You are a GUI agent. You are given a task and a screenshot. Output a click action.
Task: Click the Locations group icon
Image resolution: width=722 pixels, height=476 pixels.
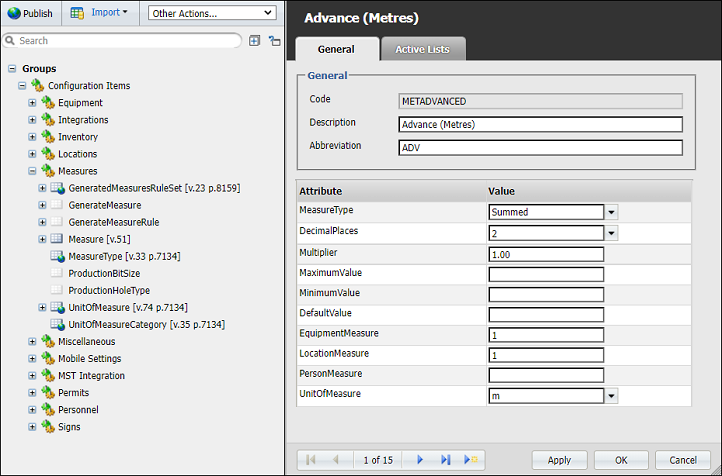pos(48,154)
